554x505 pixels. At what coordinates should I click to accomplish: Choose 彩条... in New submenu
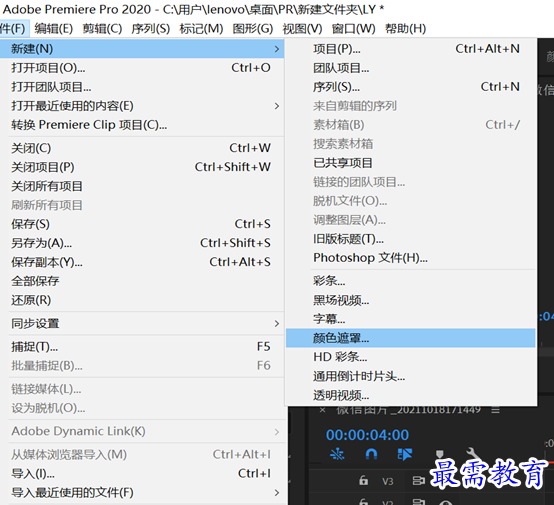[411, 281]
